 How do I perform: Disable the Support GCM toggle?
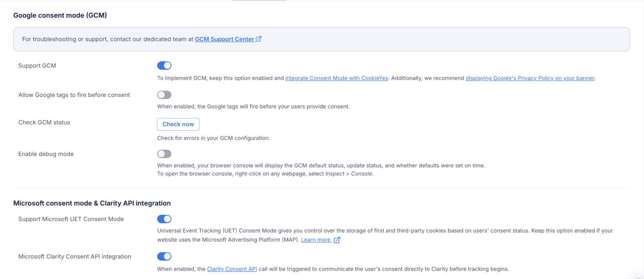coord(164,65)
